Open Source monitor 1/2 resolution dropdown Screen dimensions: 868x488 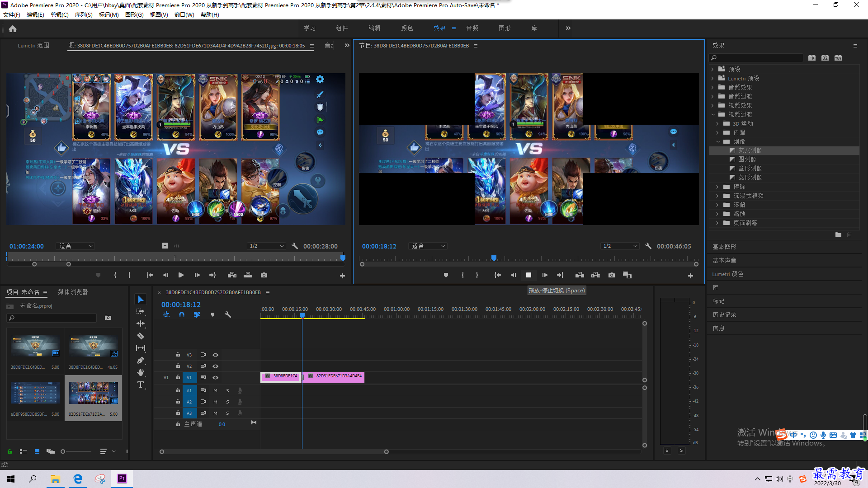[266, 246]
